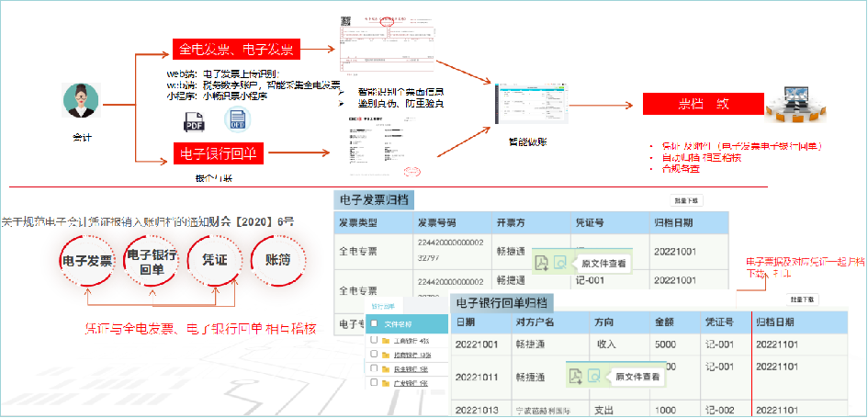
Task: Open the 招商银行 13张 folder link
Action: click(x=411, y=355)
